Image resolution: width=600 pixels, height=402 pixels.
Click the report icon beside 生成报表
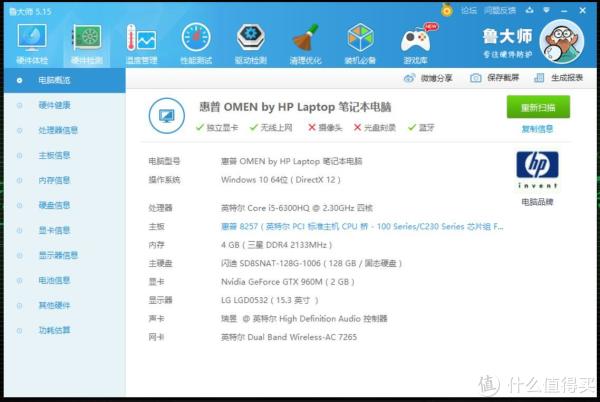[x=539, y=78]
